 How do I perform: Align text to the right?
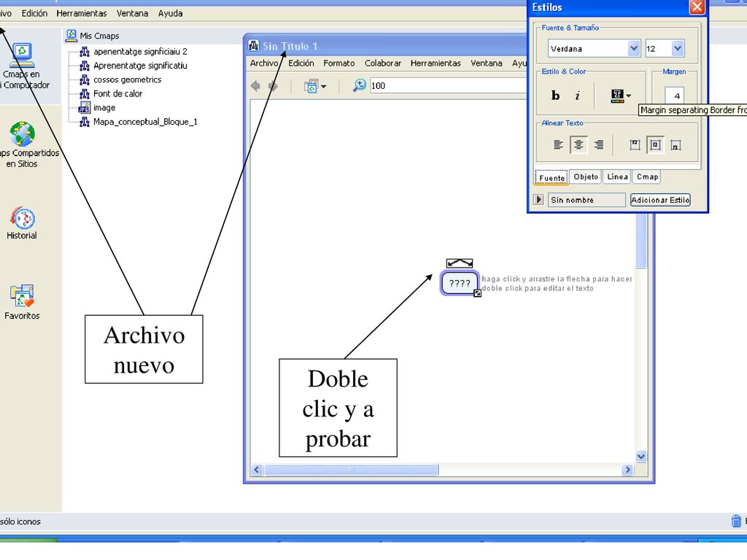(599, 145)
